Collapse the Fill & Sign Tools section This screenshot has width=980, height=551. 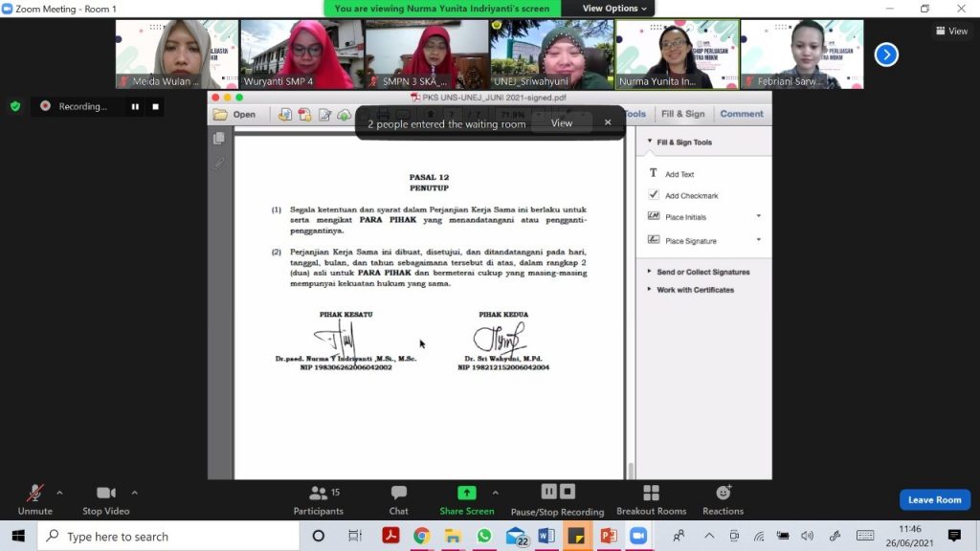click(650, 142)
